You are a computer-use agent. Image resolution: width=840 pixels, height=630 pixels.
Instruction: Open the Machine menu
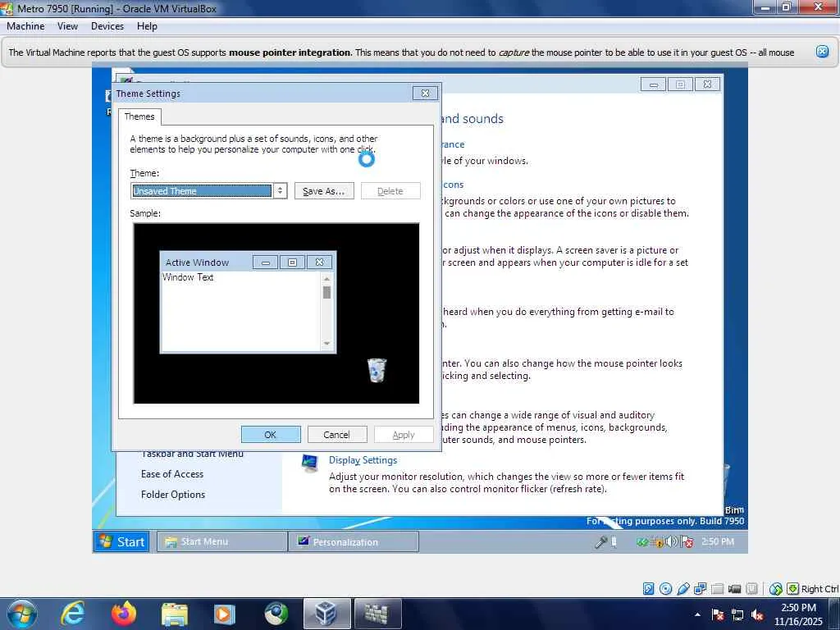click(25, 26)
